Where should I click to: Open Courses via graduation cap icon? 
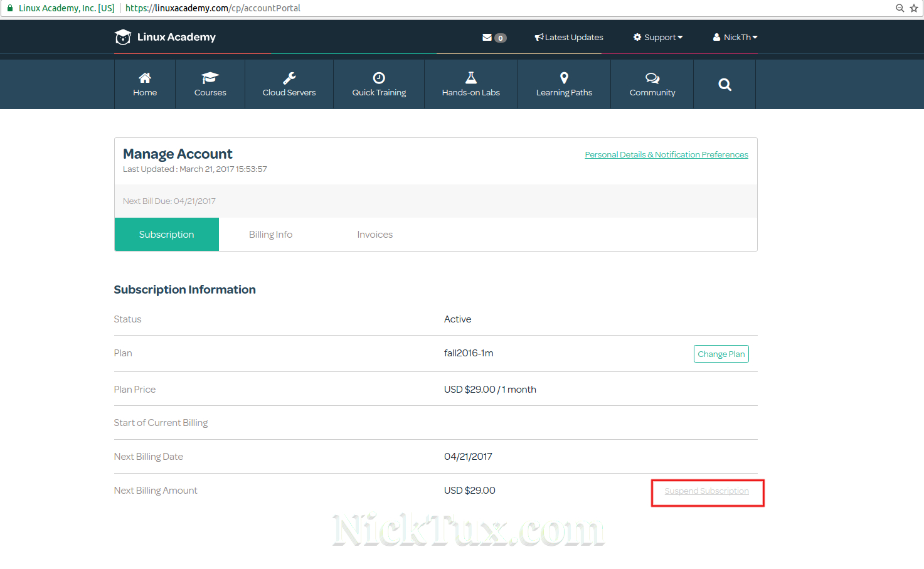tap(210, 78)
